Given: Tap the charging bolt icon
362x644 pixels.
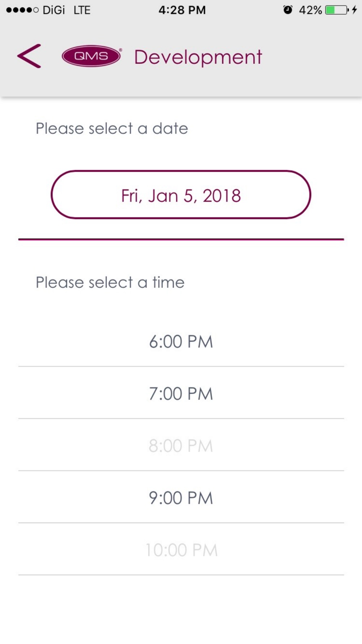Looking at the screenshot, I should click(355, 10).
